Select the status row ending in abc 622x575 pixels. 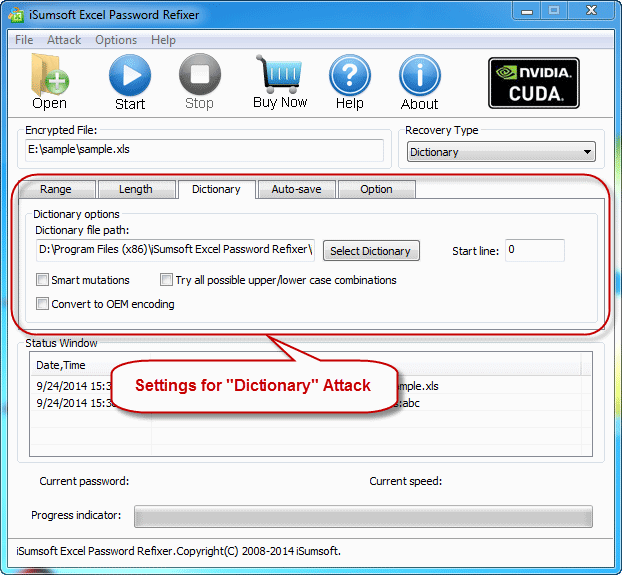tap(311, 403)
